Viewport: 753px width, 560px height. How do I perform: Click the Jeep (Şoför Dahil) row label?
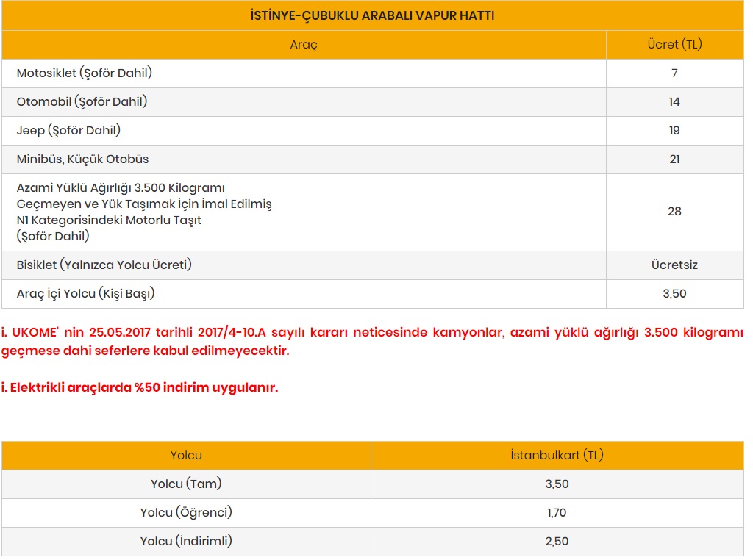(68, 131)
